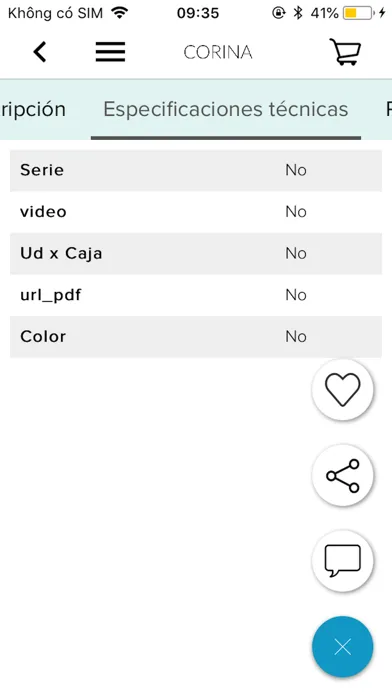Viewport: 392px width, 696px height.
Task: Select the Especificaciones técnicas tab
Action: pos(226,109)
